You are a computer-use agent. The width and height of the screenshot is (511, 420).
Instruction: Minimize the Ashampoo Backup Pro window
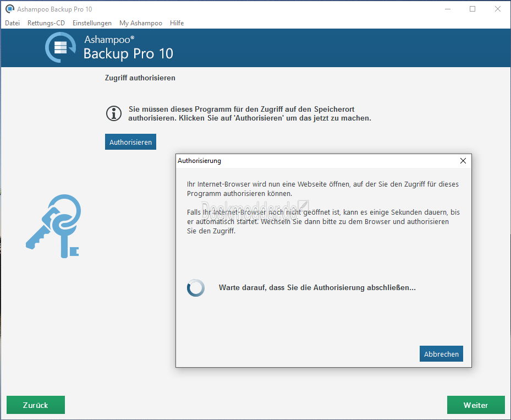pyautogui.click(x=448, y=9)
